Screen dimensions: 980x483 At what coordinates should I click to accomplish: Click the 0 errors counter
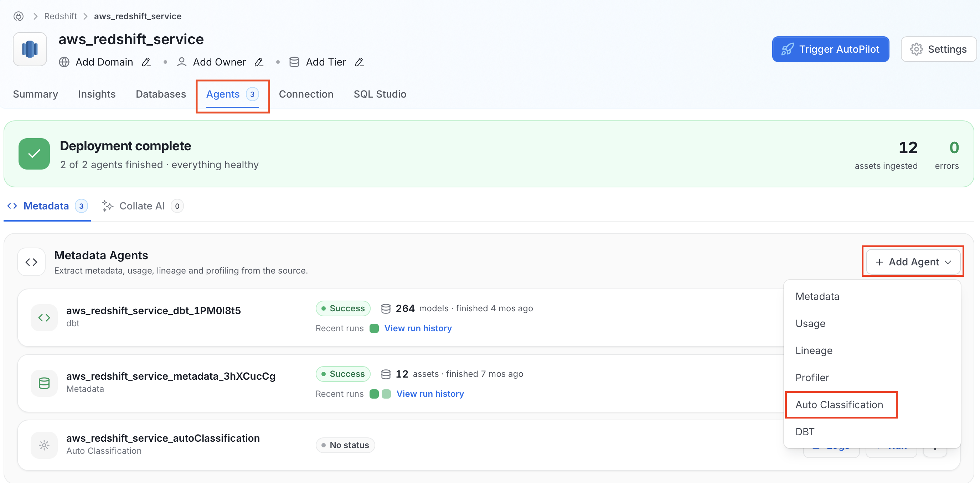947,155
